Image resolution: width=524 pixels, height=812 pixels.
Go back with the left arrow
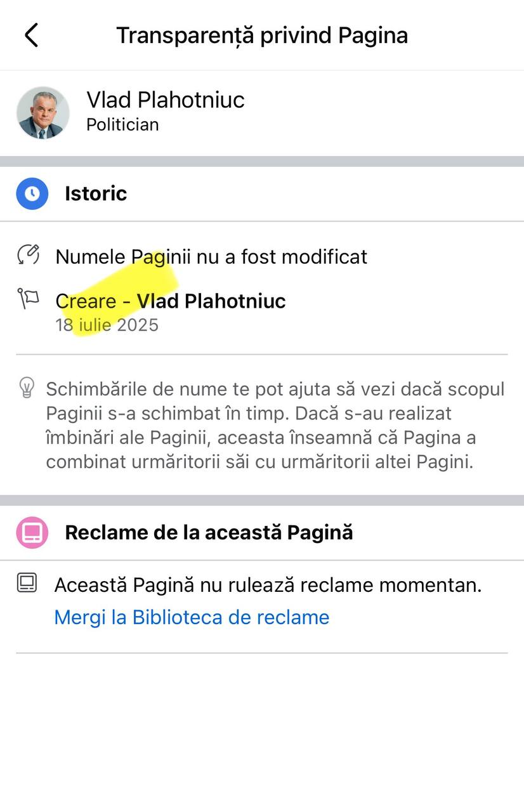[32, 35]
